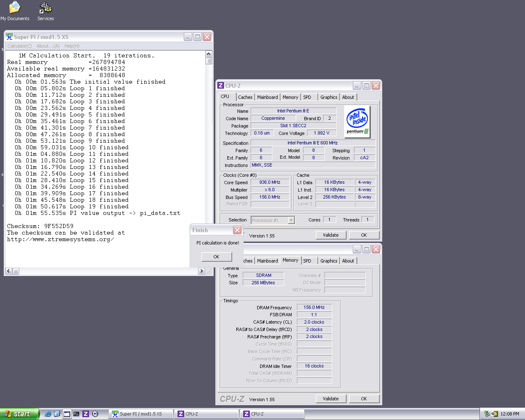Click OK in upper CPU-Z window
Image resolution: width=525 pixels, height=420 pixels.
364,235
